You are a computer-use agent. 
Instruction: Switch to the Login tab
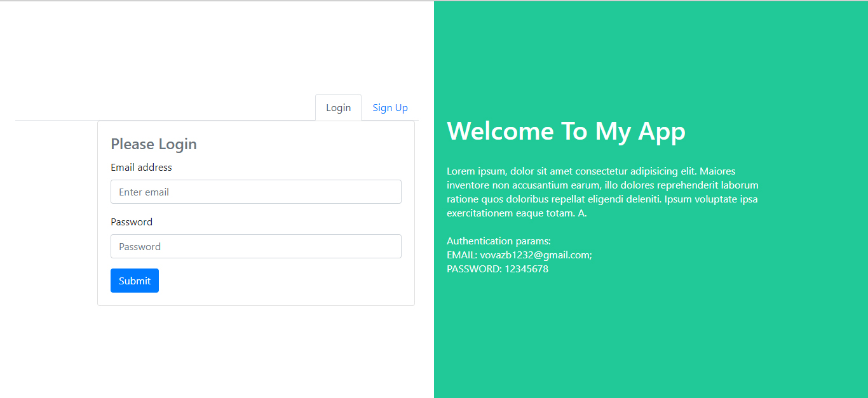338,107
